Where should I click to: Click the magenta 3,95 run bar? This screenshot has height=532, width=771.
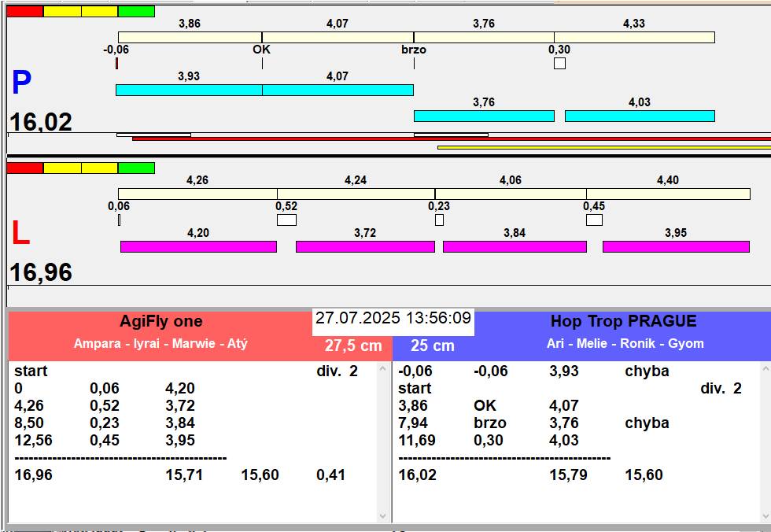coord(676,246)
